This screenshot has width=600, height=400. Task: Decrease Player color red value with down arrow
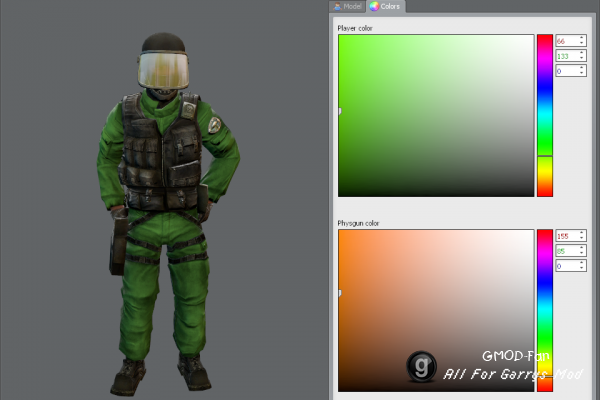tap(582, 43)
